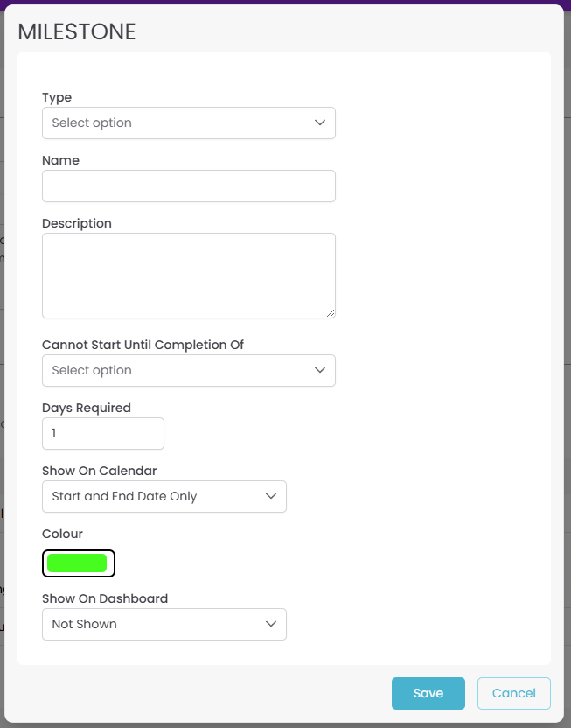Click into the Description text area

[x=189, y=275]
